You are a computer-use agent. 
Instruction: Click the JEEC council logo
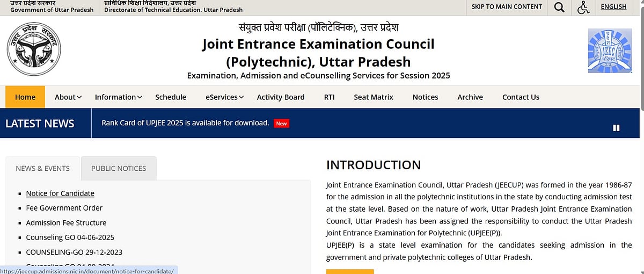[x=610, y=51]
